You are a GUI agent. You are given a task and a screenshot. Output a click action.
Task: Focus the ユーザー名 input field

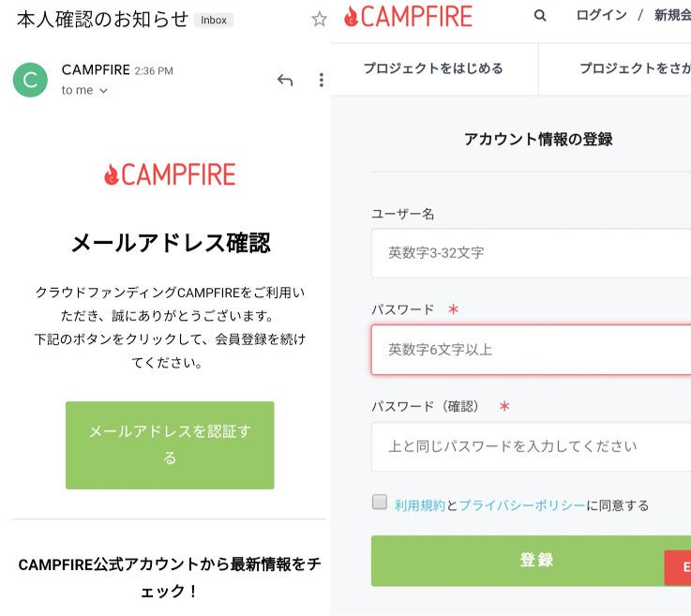pos(531,253)
